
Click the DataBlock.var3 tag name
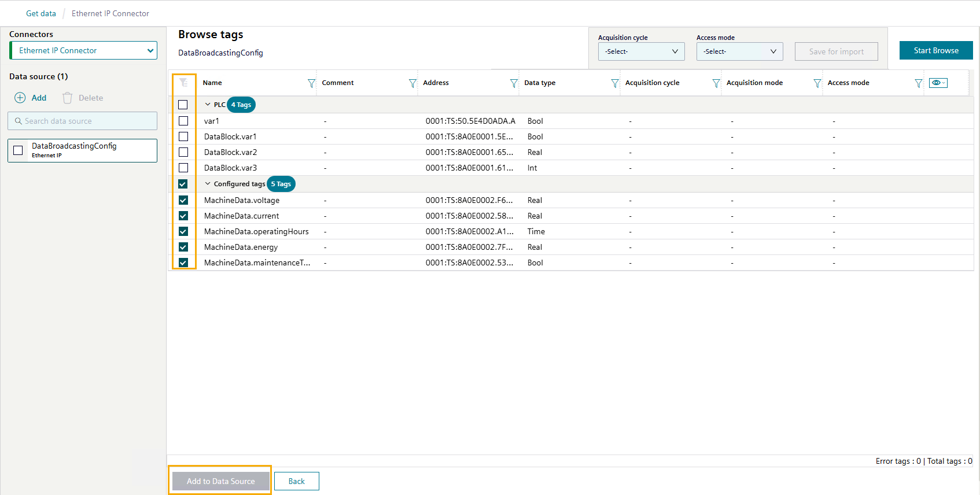click(x=230, y=168)
